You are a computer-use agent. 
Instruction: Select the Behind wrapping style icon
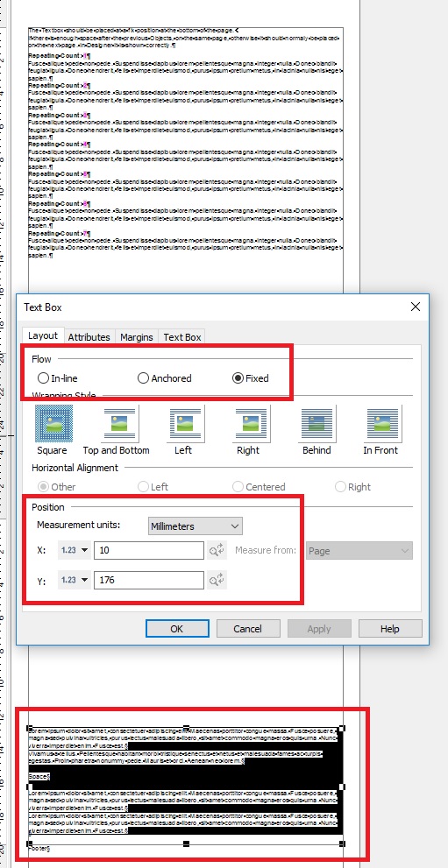coord(317,423)
